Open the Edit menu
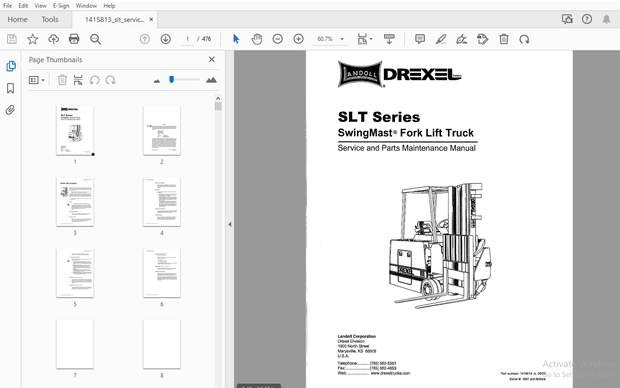 point(23,6)
